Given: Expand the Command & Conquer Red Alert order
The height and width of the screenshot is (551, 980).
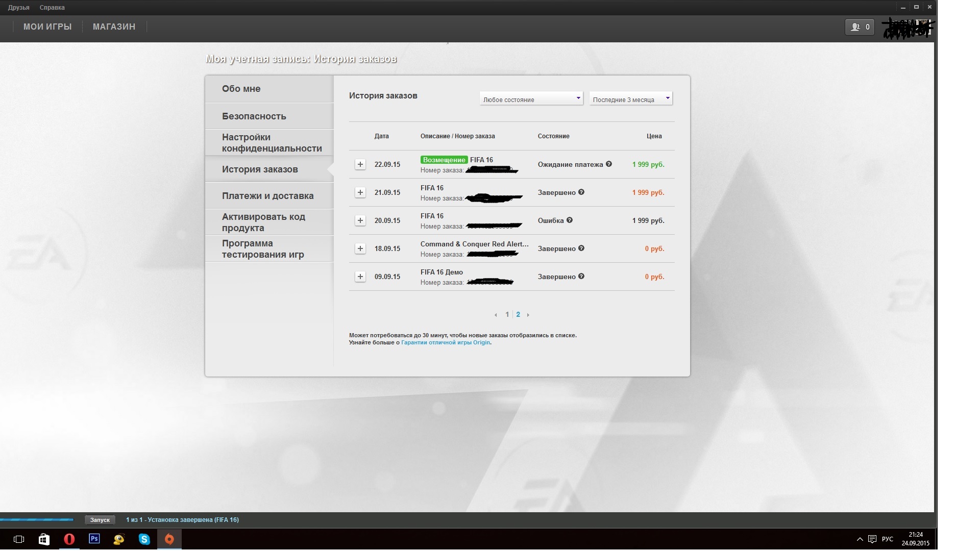Looking at the screenshot, I should click(360, 248).
